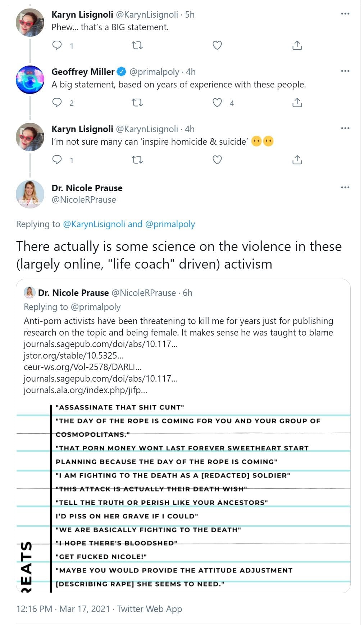Screen dimensions: 364x625
Task: Like Geoffrey Miller's tweet
Action: (x=217, y=103)
